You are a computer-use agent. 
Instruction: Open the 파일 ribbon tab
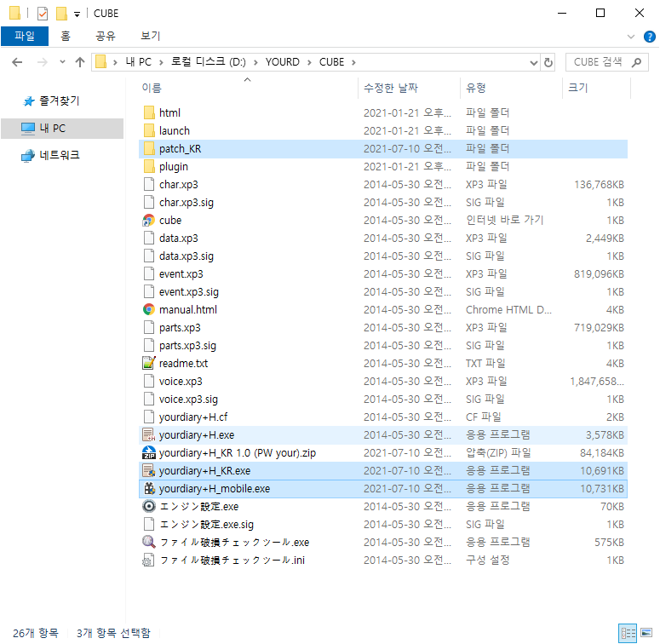25,36
